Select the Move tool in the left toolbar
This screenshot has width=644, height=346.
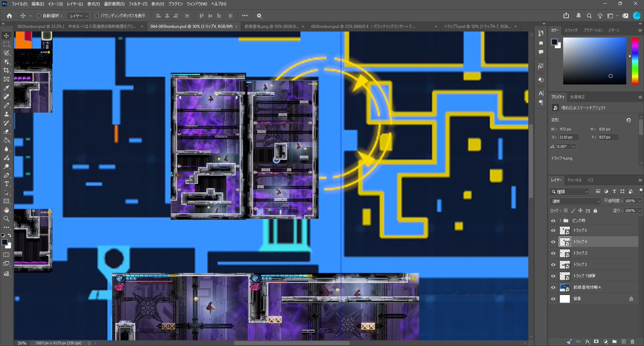click(x=6, y=35)
